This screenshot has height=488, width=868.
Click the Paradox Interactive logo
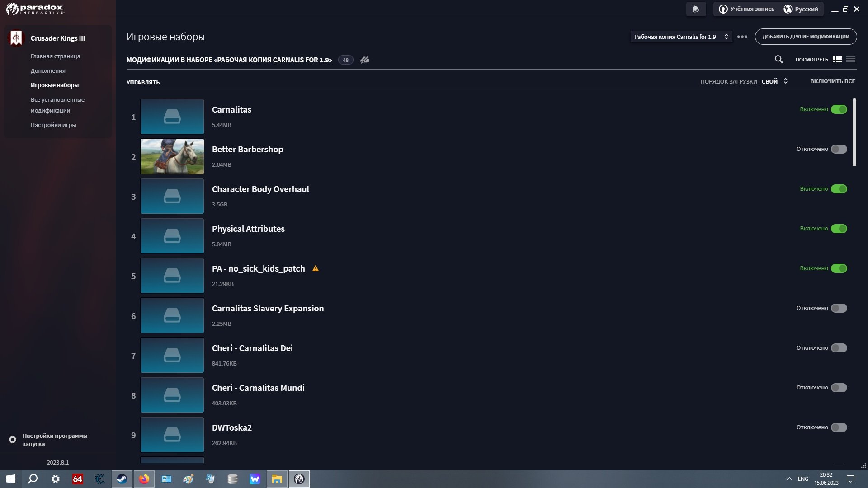(35, 9)
